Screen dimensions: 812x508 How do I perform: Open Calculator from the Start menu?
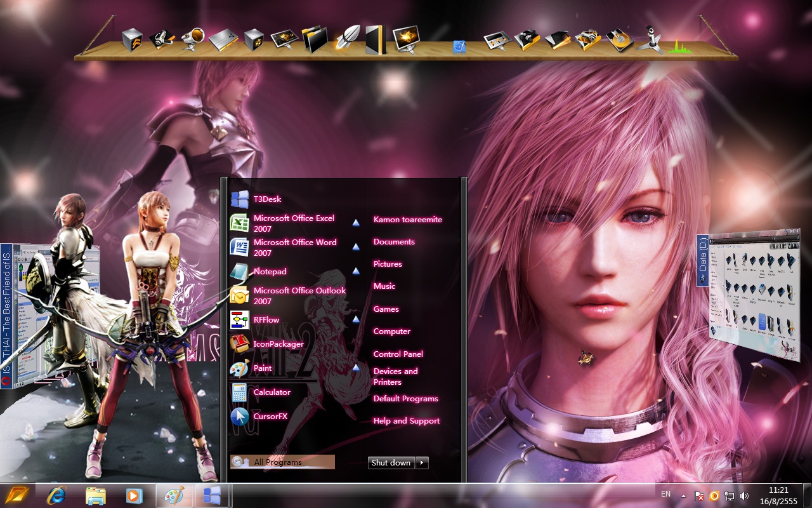[x=272, y=392]
